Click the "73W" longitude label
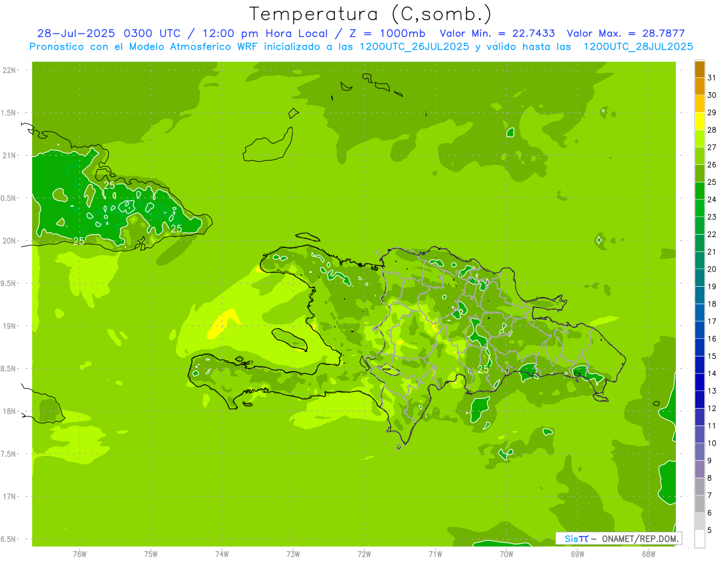The width and height of the screenshot is (728, 562). tap(293, 555)
